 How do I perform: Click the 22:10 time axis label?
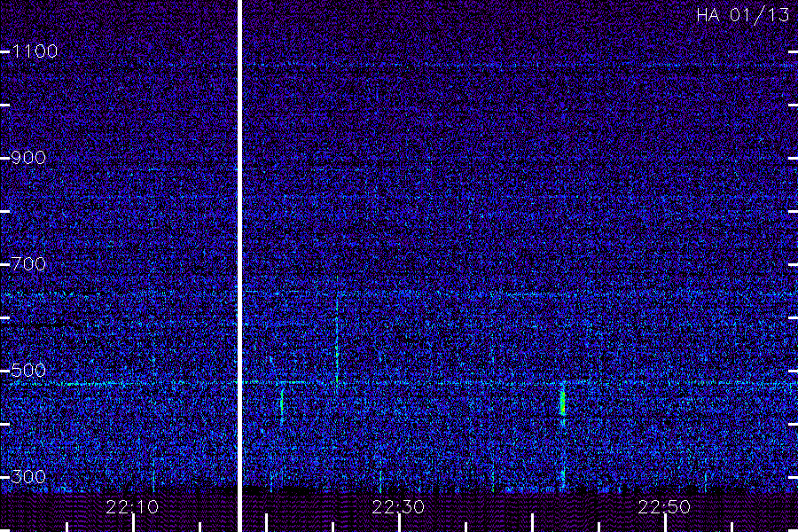[x=132, y=506]
